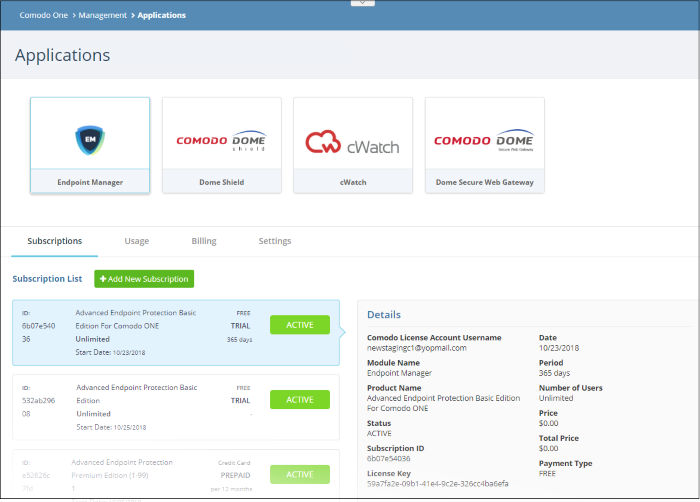Open the Settings tab
Image resolution: width=700 pixels, height=502 pixels.
coord(275,241)
